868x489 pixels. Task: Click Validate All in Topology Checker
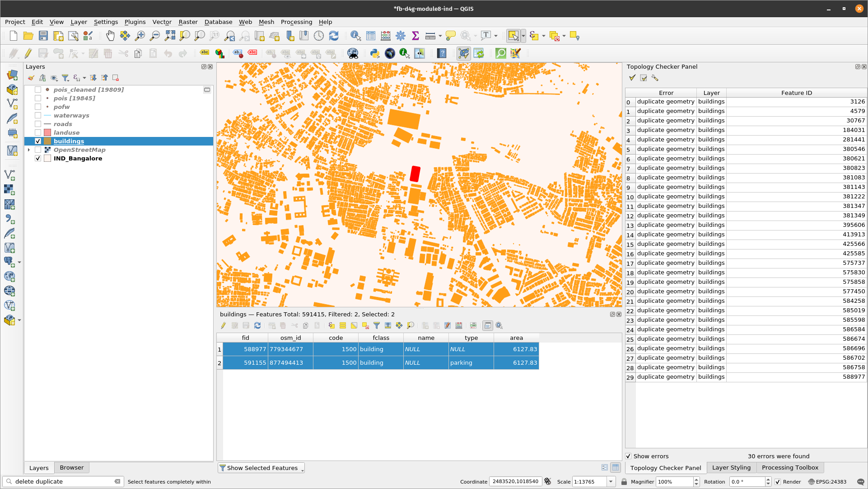[632, 78]
